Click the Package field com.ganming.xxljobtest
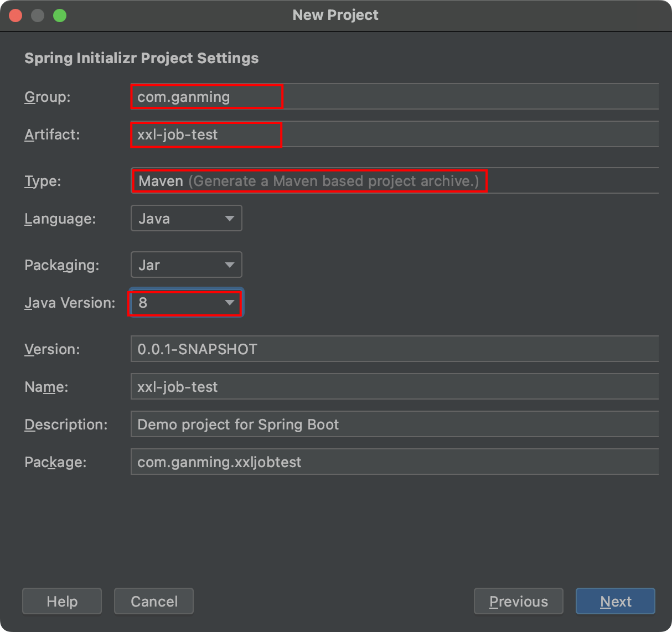 click(x=394, y=462)
